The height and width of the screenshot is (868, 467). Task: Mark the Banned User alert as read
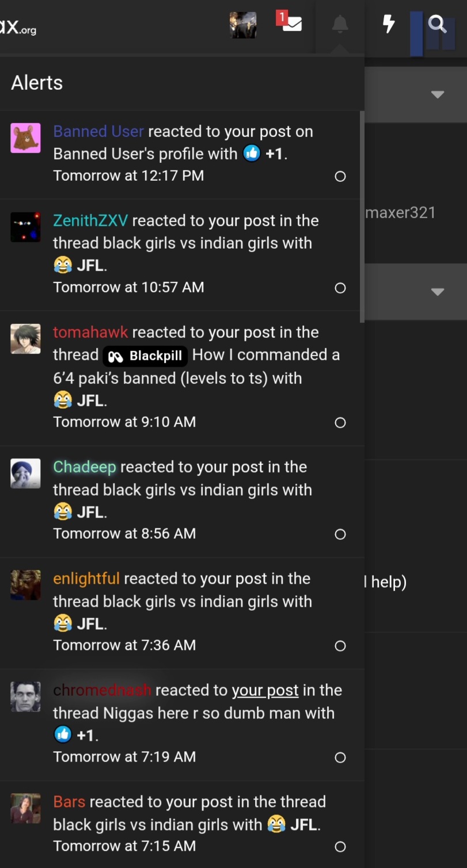point(340,176)
